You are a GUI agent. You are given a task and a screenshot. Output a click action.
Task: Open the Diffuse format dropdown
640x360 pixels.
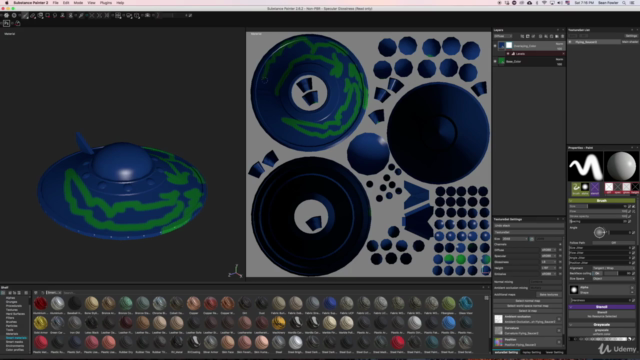click(x=549, y=250)
